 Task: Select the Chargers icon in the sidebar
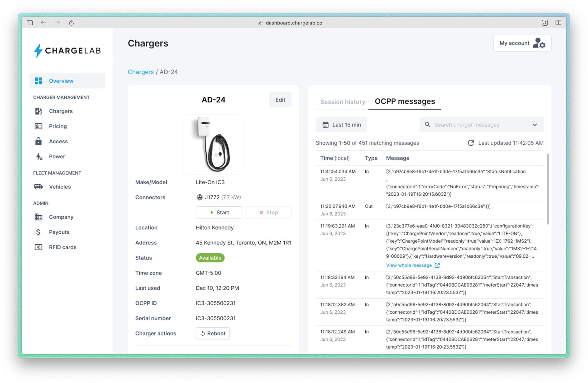coord(38,111)
